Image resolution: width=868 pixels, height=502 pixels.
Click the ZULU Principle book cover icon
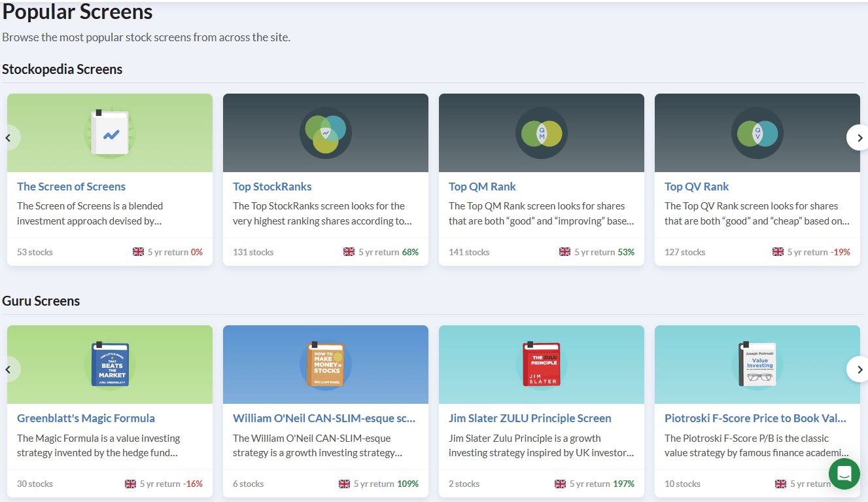coord(541,365)
